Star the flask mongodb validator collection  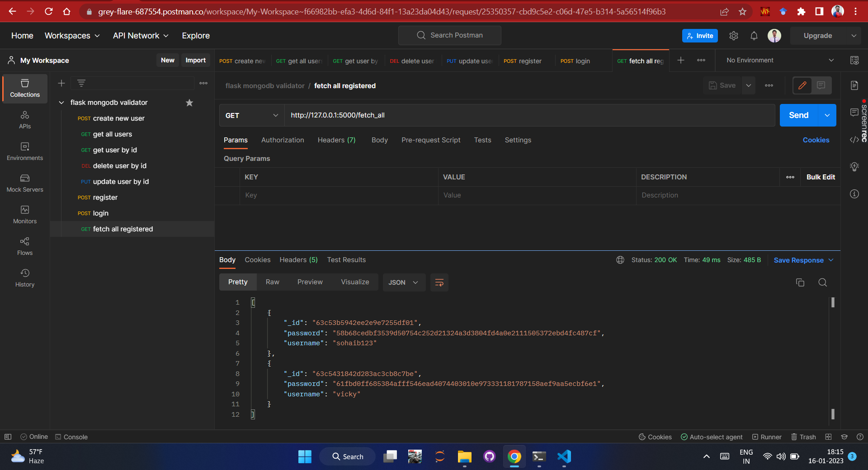click(189, 103)
